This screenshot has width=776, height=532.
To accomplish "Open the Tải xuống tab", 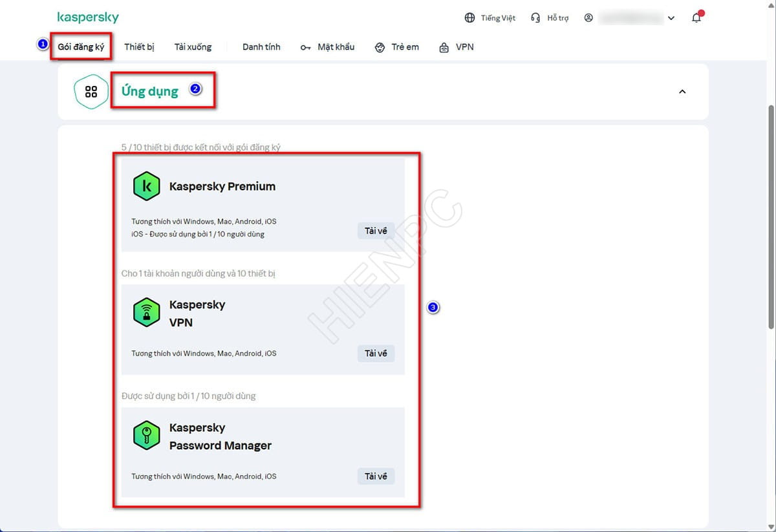I will pyautogui.click(x=193, y=47).
